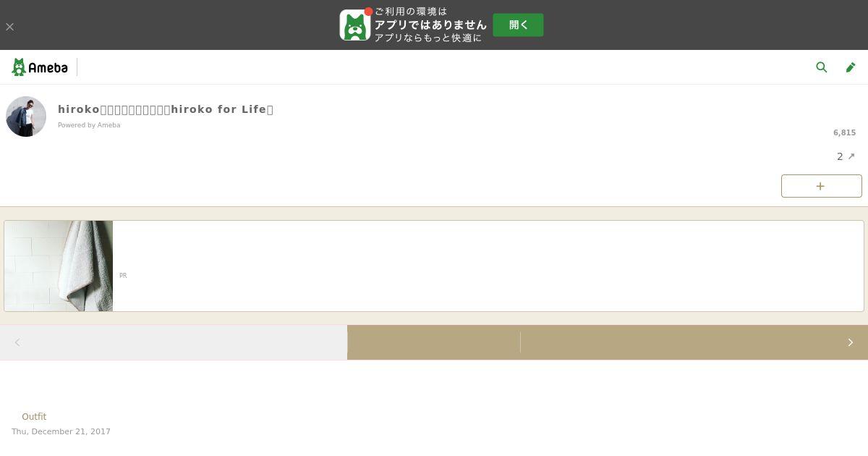Open the Outfit category link
868x456 pixels.
coord(34,417)
